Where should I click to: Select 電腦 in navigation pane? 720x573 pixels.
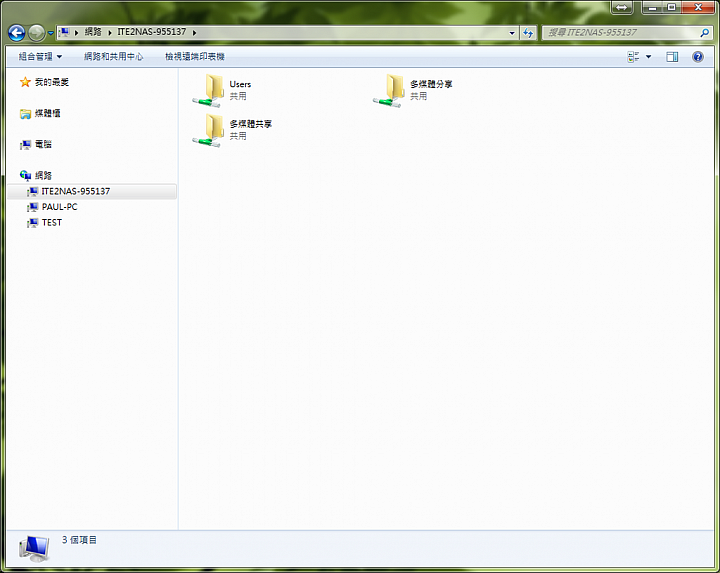tap(43, 144)
